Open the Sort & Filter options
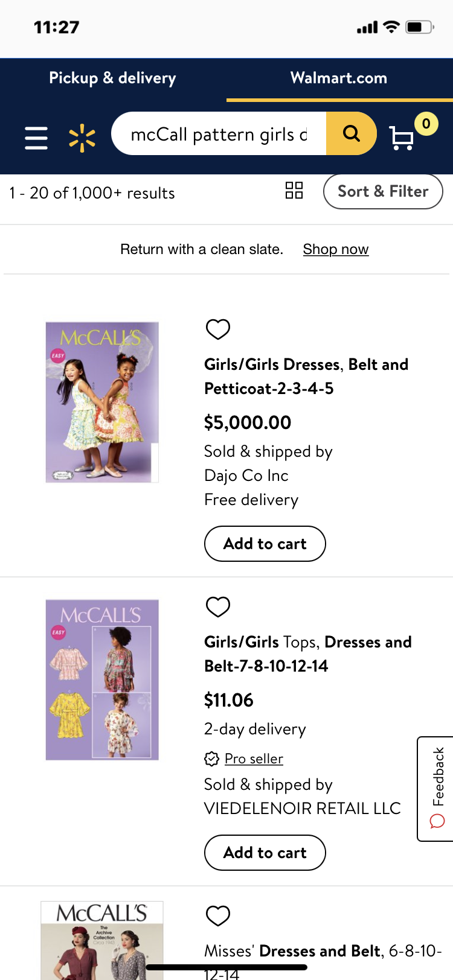Screen dimensions: 453x980 tap(383, 191)
